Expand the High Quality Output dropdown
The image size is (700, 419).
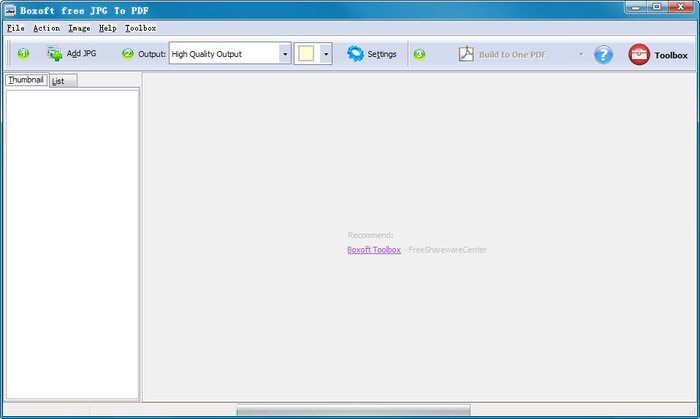[x=285, y=54]
